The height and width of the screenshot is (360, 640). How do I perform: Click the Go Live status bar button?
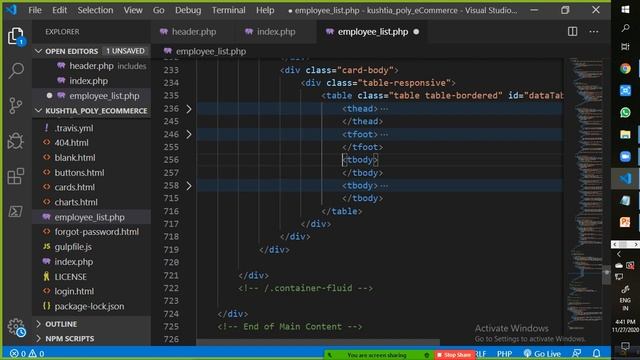point(542,353)
